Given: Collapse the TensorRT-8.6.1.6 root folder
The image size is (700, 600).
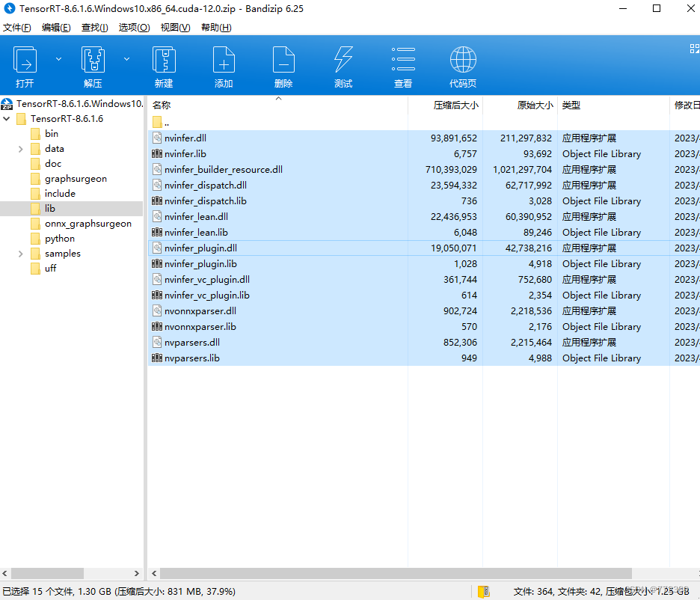Looking at the screenshot, I should coord(6,118).
